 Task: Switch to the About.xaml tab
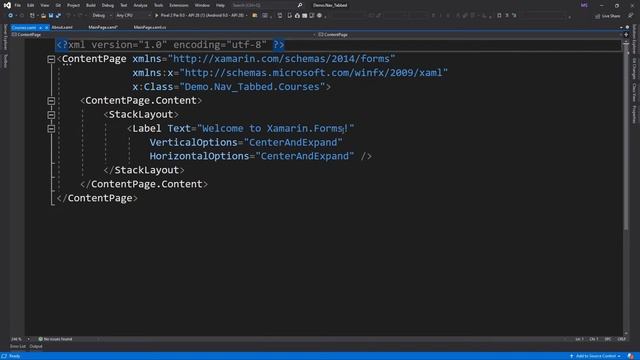62,27
